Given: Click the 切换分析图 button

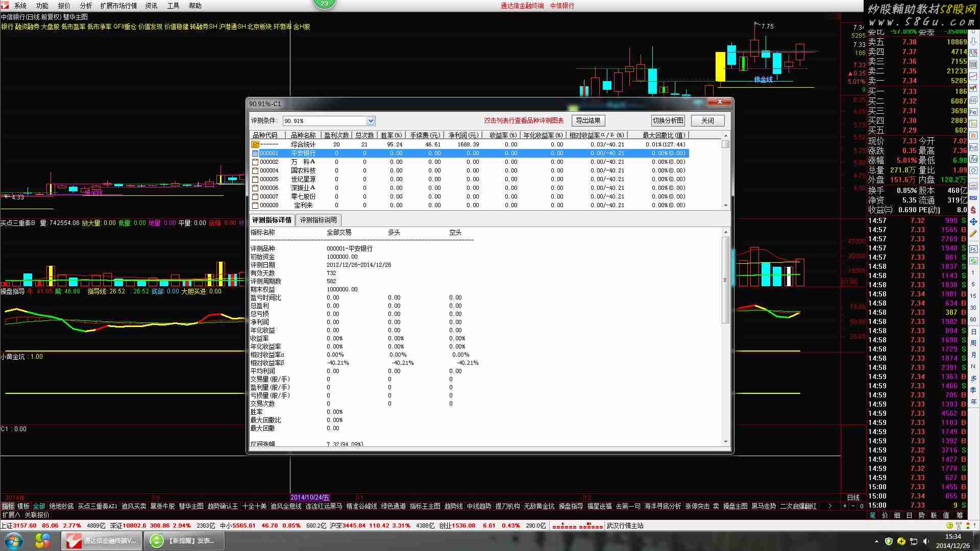Looking at the screenshot, I should tap(668, 120).
